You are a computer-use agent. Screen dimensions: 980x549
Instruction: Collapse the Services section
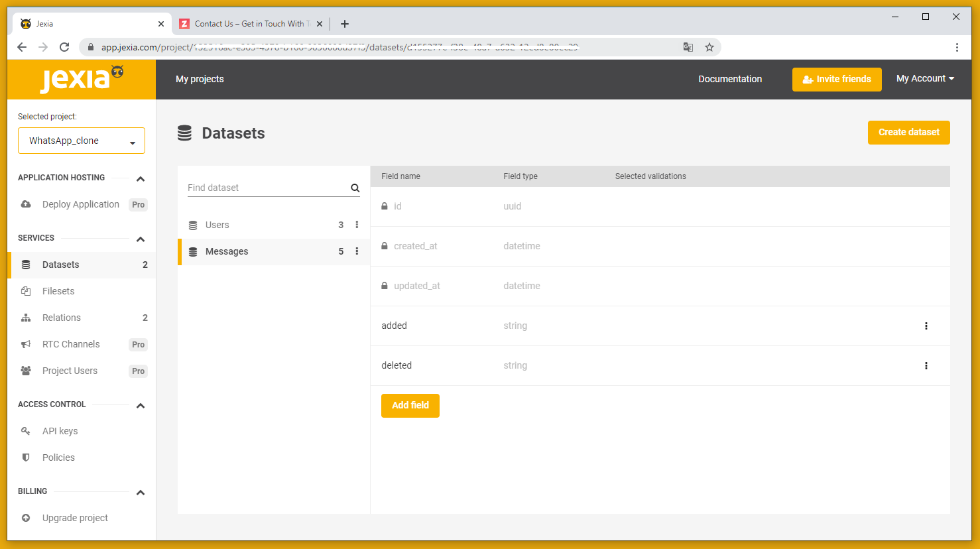tap(141, 239)
